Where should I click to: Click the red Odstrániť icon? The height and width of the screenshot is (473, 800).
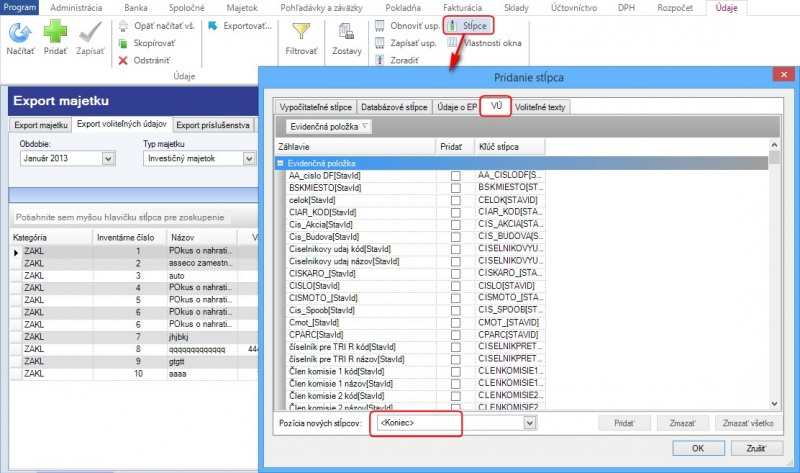[123, 60]
